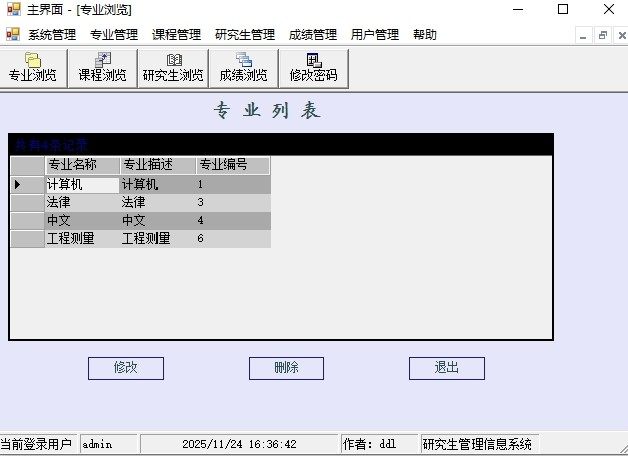Open 成绩浏览 from the toolbar
Image resolution: width=628 pixels, height=456 pixels.
click(x=244, y=68)
